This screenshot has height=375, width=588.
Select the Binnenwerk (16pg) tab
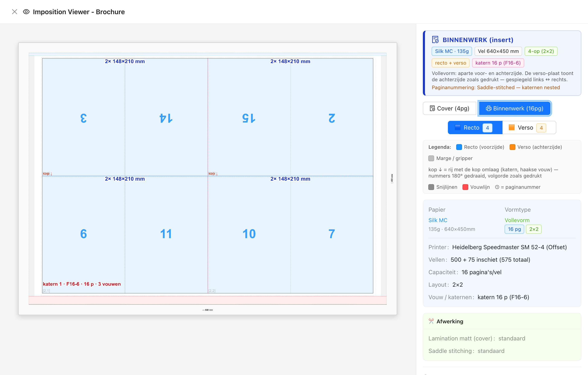click(515, 108)
